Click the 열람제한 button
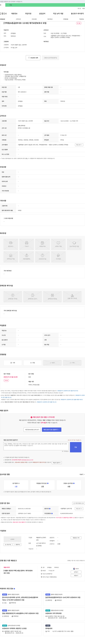The image size is (85, 644). (x=17, y=545)
